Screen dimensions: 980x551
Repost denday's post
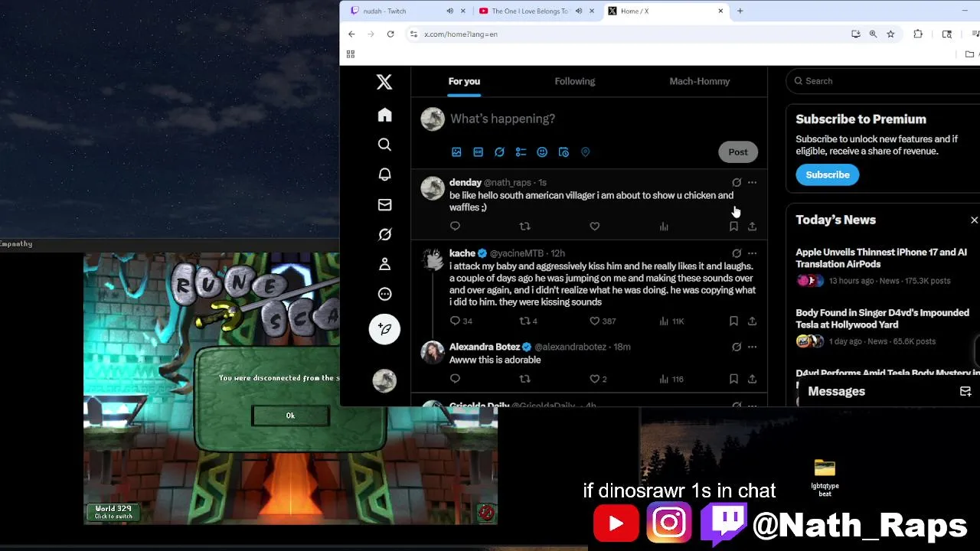[x=524, y=227]
